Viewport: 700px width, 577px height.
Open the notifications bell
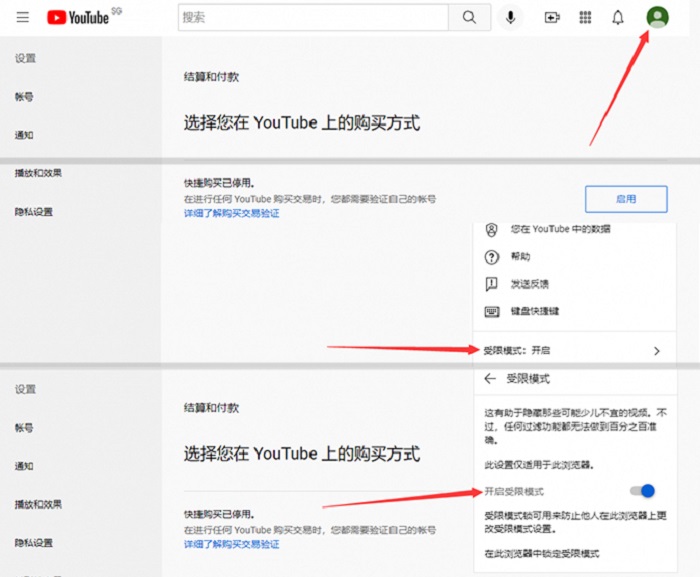click(x=618, y=18)
